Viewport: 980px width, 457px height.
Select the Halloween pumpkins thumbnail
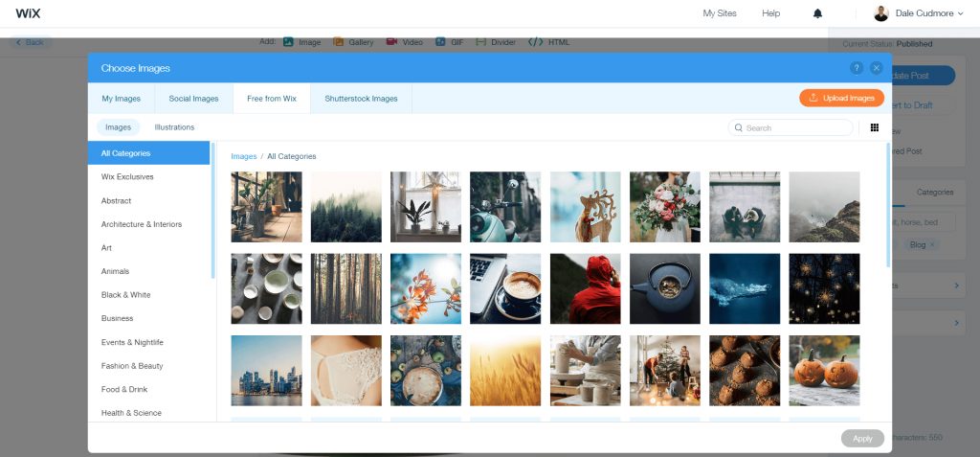click(824, 370)
